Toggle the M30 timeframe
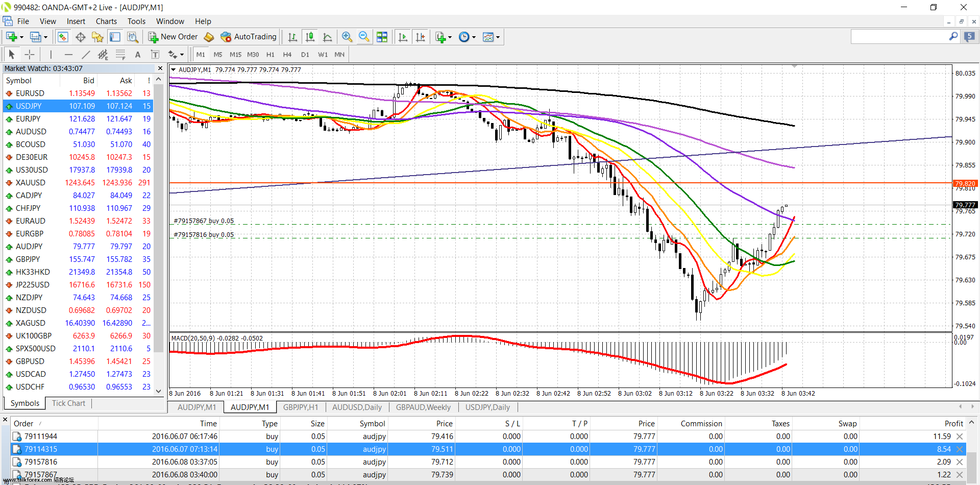Viewport: 980px width, 485px height. point(253,54)
